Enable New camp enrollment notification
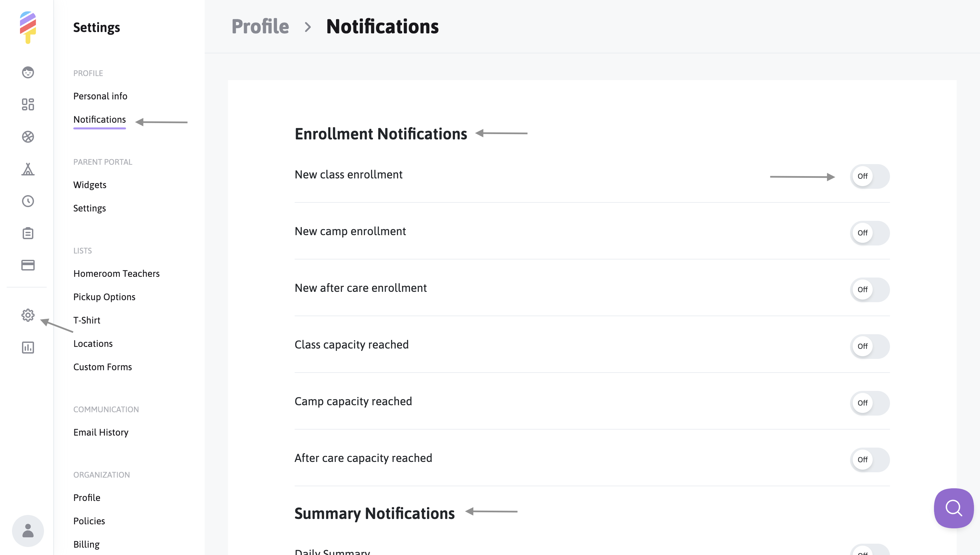This screenshot has height=555, width=980. click(x=870, y=233)
